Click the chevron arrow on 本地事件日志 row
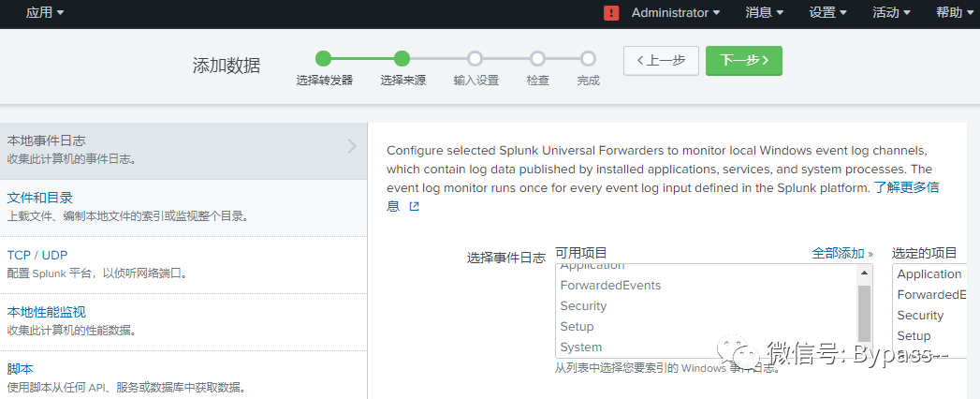 click(x=352, y=146)
